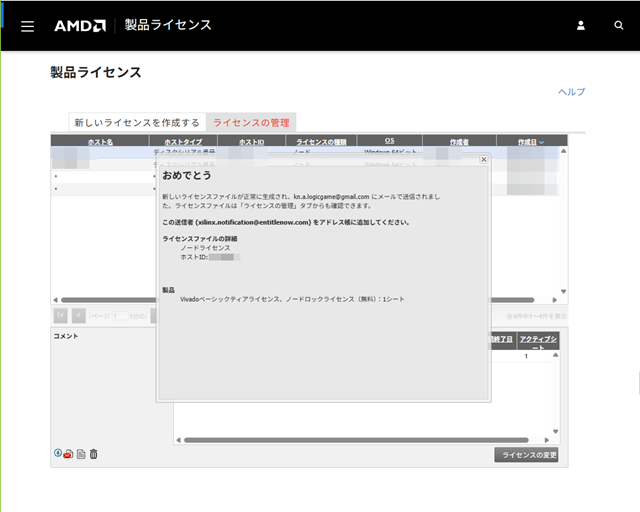Sort by 作成者 column header

click(459, 142)
